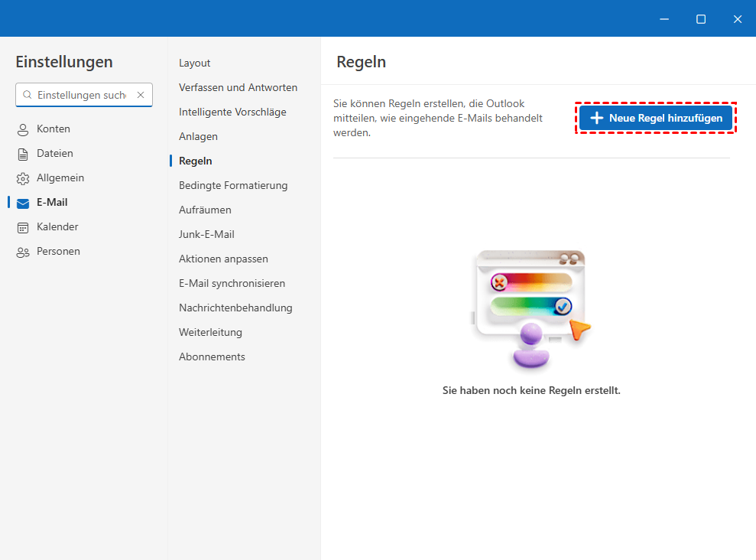Click the Konten person icon
Viewport: 756px width, 560px height.
click(23, 129)
